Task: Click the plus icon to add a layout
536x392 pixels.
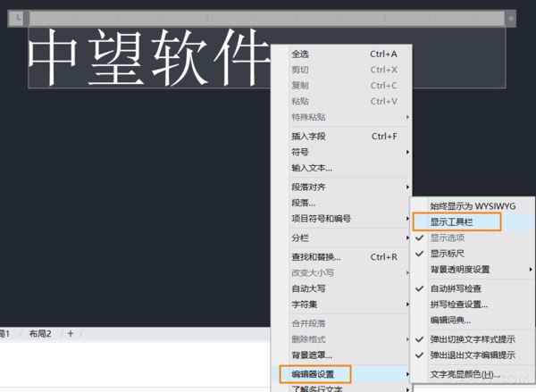Action: pos(71,334)
